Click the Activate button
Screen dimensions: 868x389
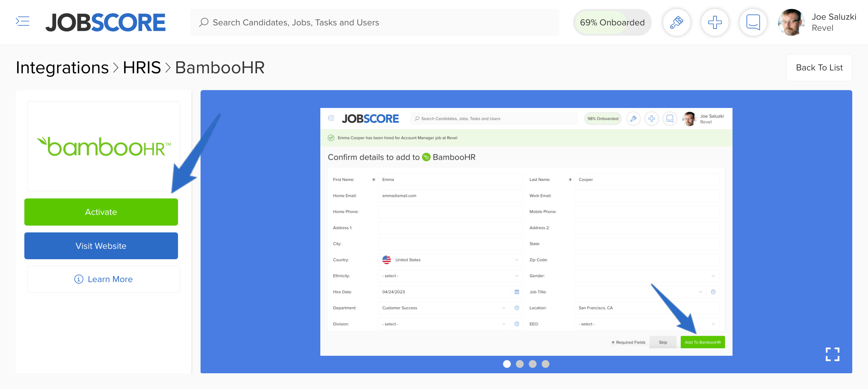point(101,212)
